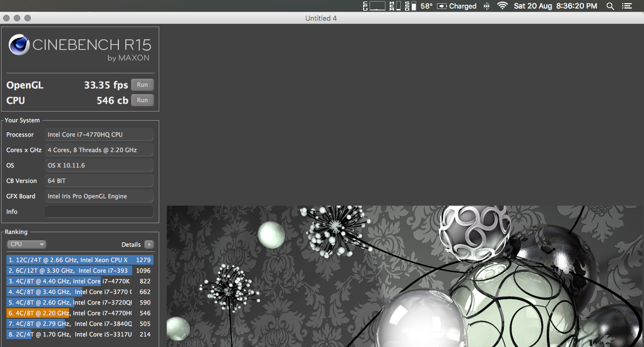Screen dimensions: 644x347
Task: Open the Bluetooth menu bar icon
Action: tap(487, 6)
